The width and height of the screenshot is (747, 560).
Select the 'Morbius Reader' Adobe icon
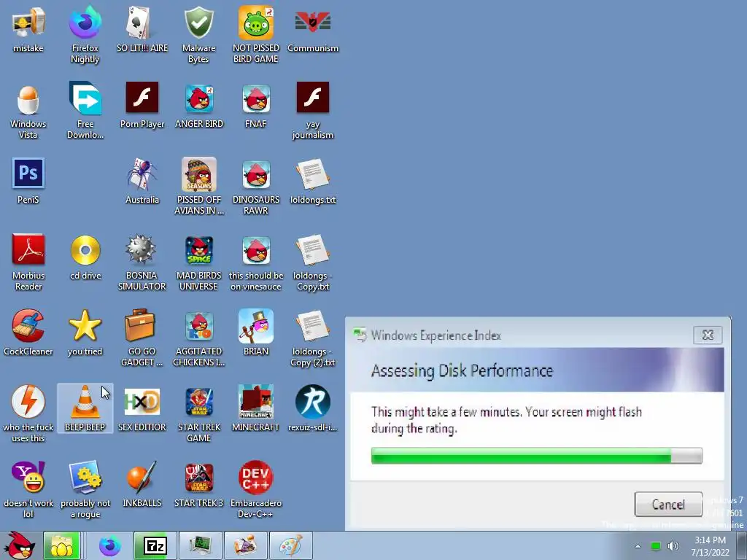pos(28,262)
